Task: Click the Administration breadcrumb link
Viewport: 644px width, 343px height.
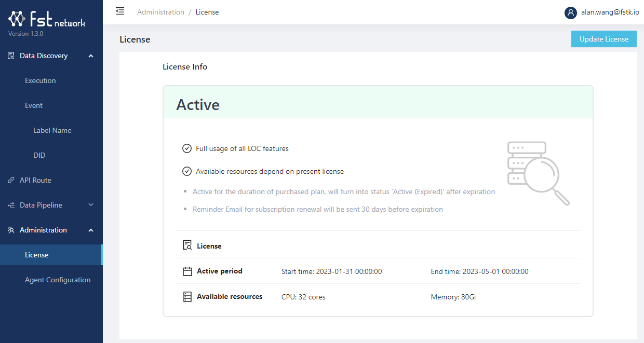Action: [x=160, y=12]
